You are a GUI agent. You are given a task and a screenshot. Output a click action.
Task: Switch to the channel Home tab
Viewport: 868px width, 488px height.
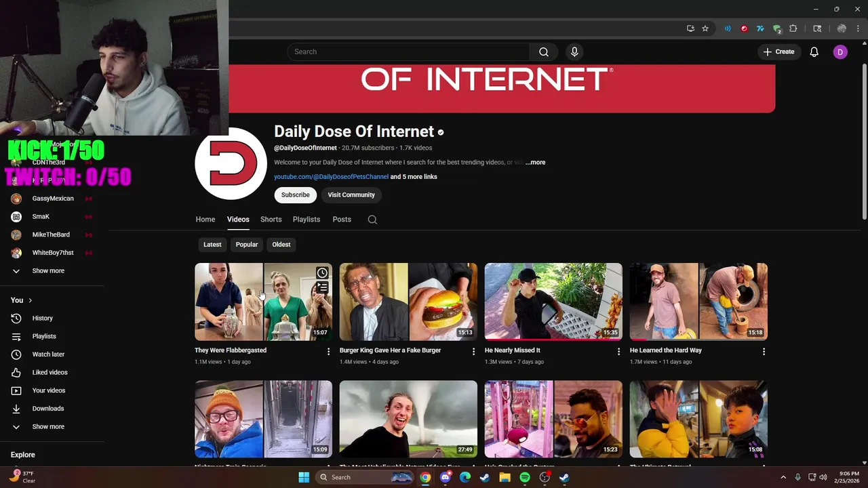(205, 220)
